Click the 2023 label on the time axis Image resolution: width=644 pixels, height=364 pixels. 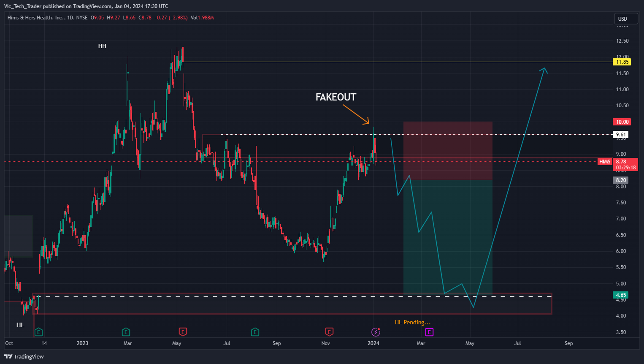tap(83, 343)
